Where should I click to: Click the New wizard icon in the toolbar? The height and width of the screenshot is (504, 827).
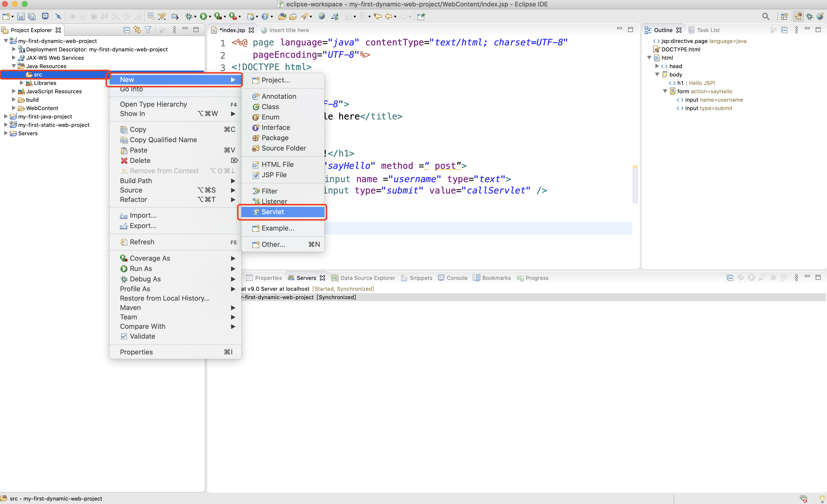(6, 16)
